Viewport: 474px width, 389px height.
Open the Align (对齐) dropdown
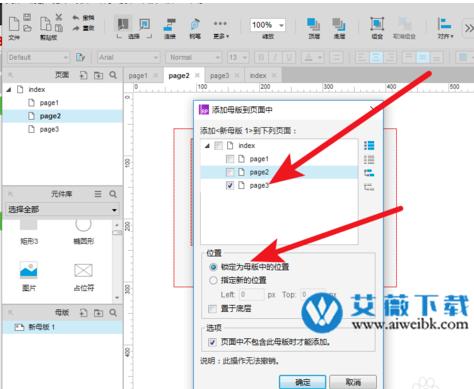pyautogui.click(x=445, y=28)
